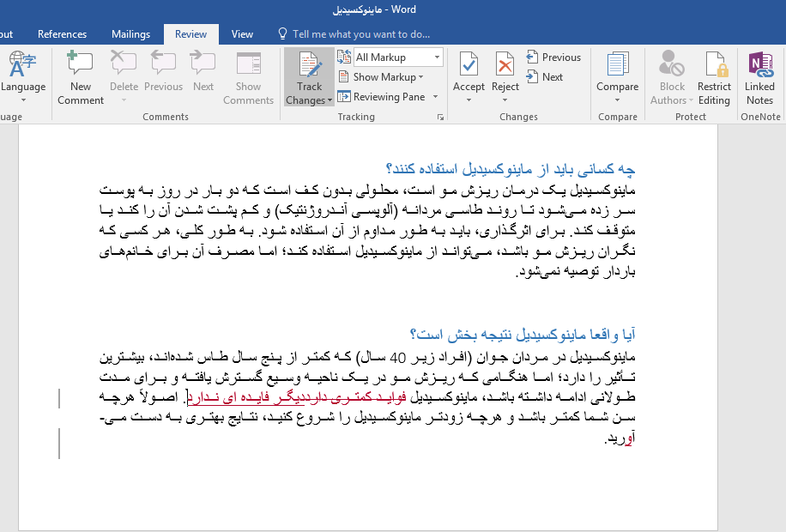The width and height of the screenshot is (786, 532).
Task: Open the Delete comment dropdown arrow
Action: [x=124, y=100]
